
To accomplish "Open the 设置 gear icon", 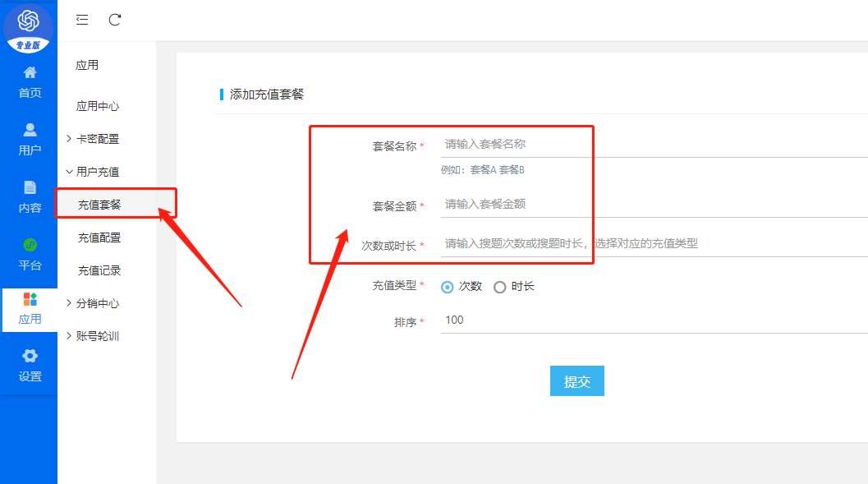I will pos(30,356).
